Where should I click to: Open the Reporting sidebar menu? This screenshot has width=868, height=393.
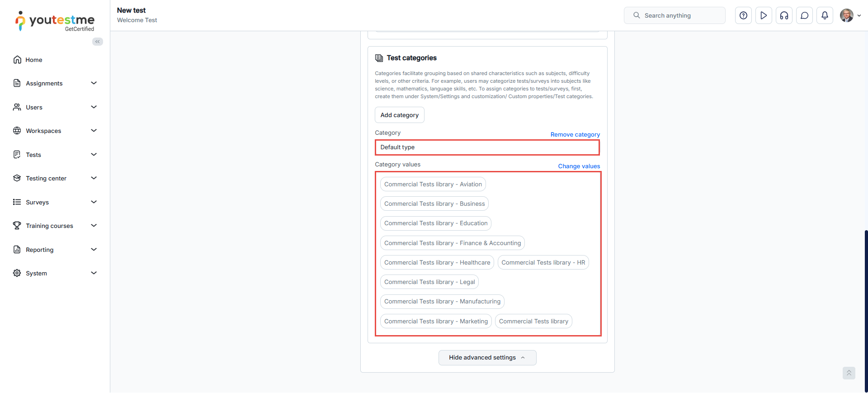(40, 250)
